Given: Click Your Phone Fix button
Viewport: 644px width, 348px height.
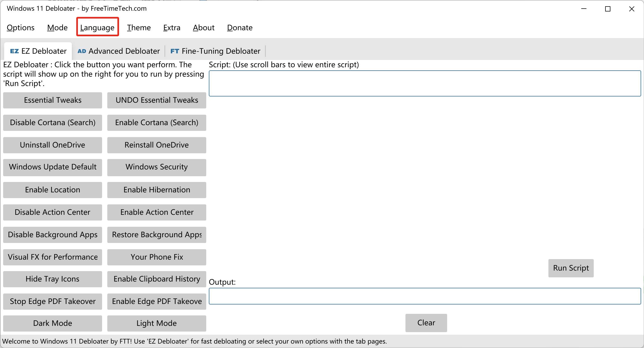Looking at the screenshot, I should click(x=157, y=257).
